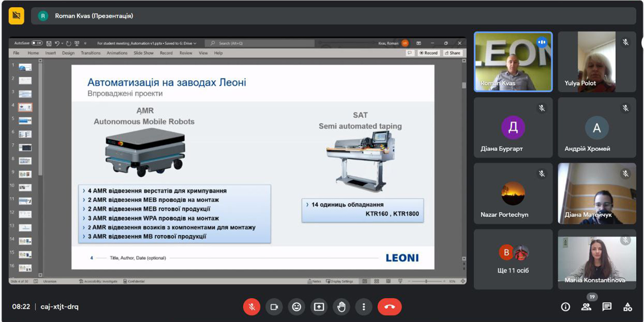Viewport: 644px width, 322px height.
Task: Expand the 'Ще 11 осіб' participants tile
Action: [x=513, y=259]
